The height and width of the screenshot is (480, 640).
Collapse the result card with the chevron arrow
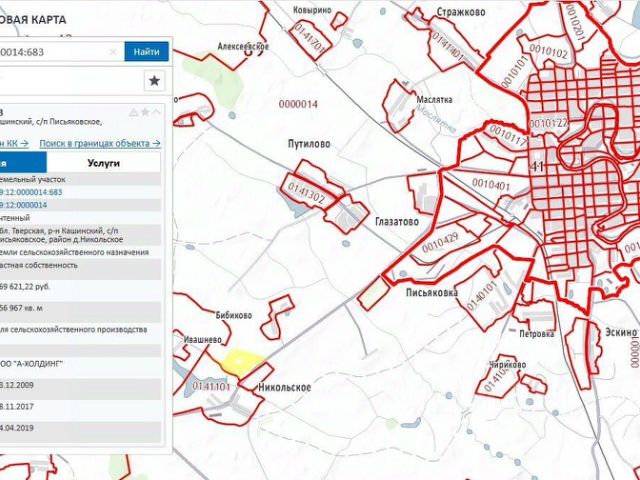point(156,112)
